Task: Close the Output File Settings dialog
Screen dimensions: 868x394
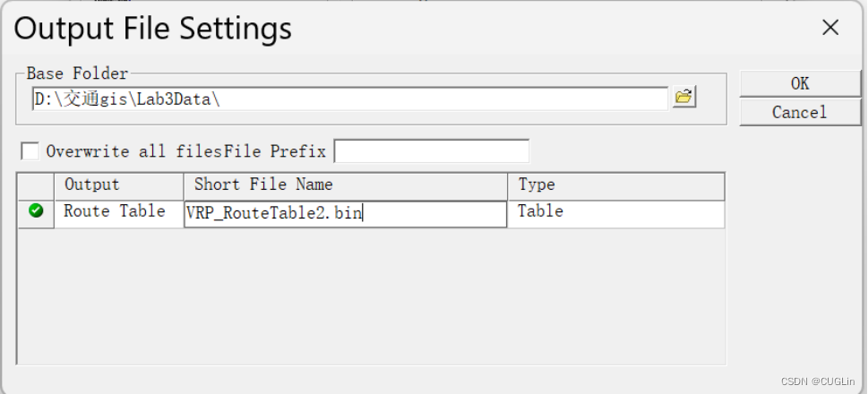Action: 830,27
